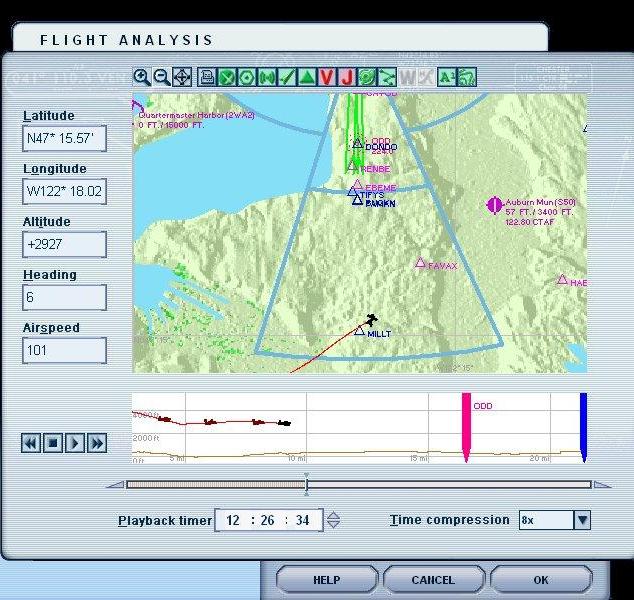Toggle airports display on map
Image resolution: width=634 pixels, height=600 pixels.
coord(227,77)
